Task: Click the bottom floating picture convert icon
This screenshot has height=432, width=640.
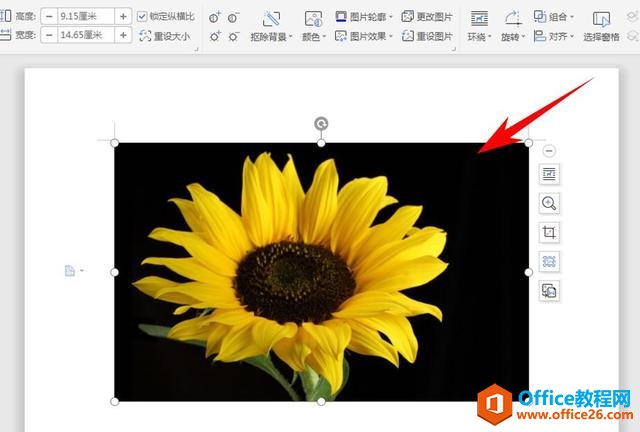Action: [549, 291]
